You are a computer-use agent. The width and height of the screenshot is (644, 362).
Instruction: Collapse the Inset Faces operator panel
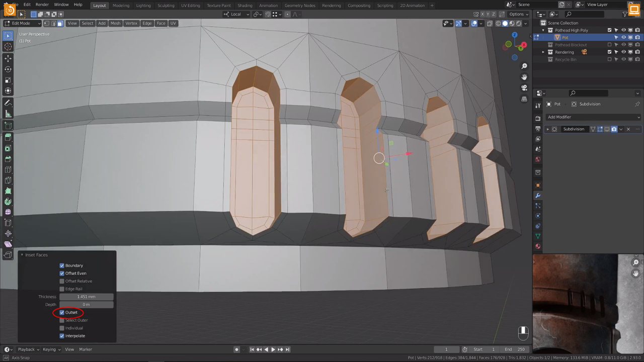pyautogui.click(x=22, y=255)
